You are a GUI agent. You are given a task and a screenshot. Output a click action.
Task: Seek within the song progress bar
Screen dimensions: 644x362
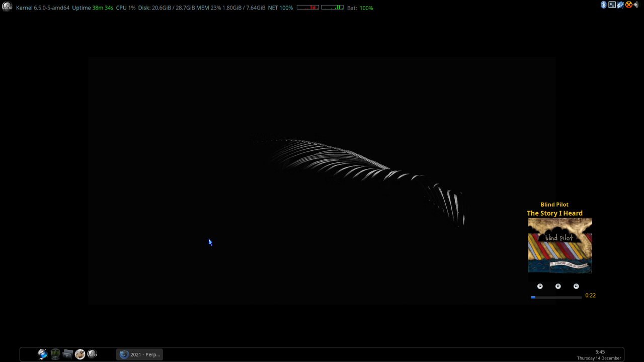(x=556, y=297)
